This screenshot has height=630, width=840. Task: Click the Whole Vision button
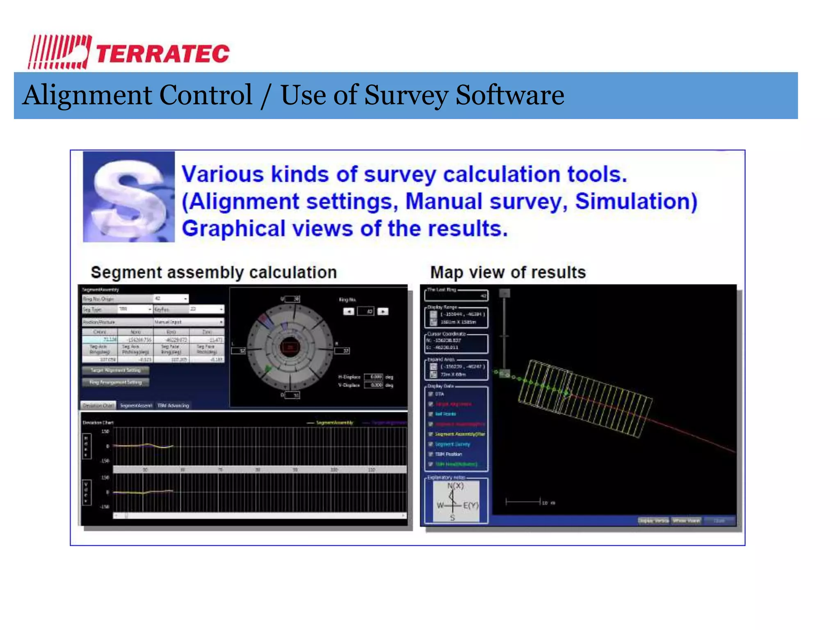pyautogui.click(x=686, y=520)
